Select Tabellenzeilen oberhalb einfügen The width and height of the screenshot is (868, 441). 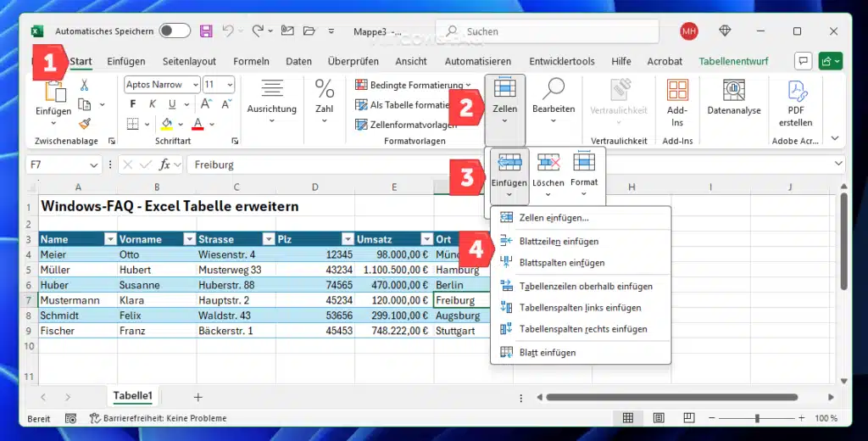point(580,287)
